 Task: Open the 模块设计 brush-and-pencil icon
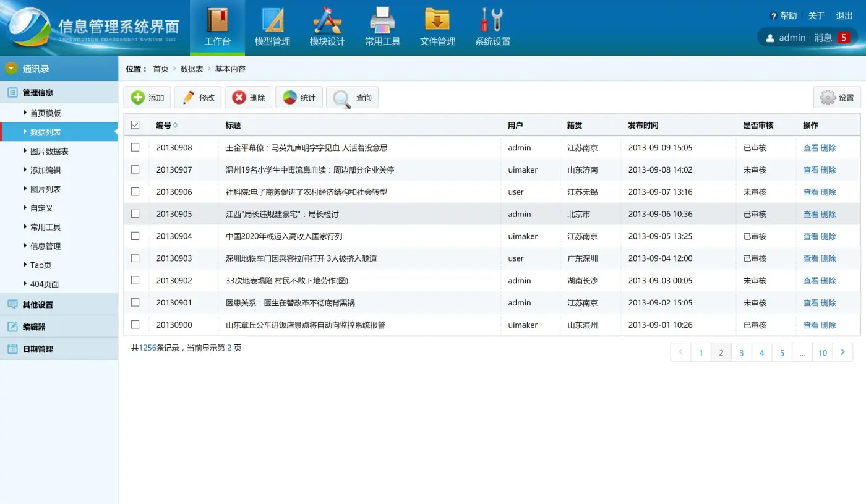[x=327, y=20]
